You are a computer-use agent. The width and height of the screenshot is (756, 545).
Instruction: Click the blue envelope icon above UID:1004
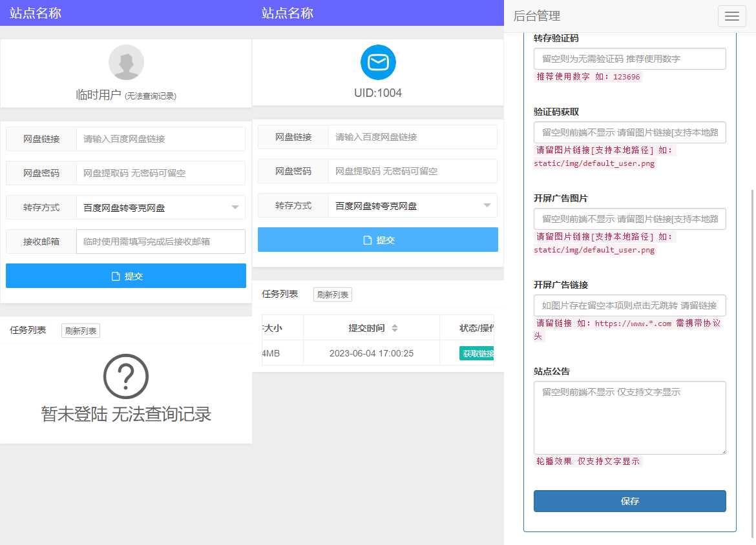click(378, 62)
